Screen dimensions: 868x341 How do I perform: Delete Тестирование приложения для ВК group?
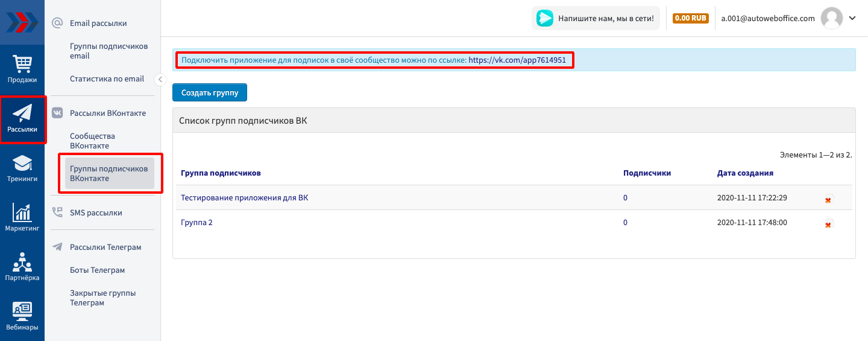pos(828,199)
